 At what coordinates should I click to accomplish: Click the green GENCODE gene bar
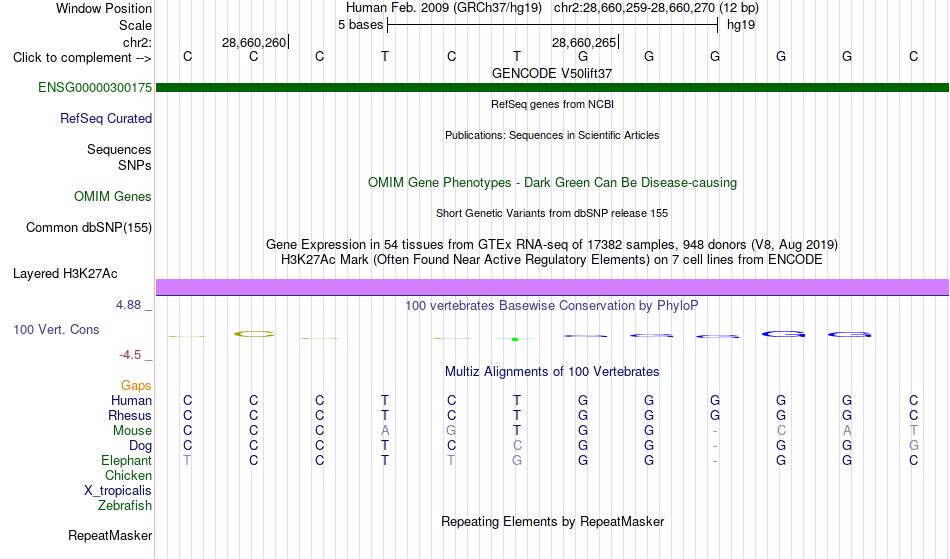tap(552, 87)
